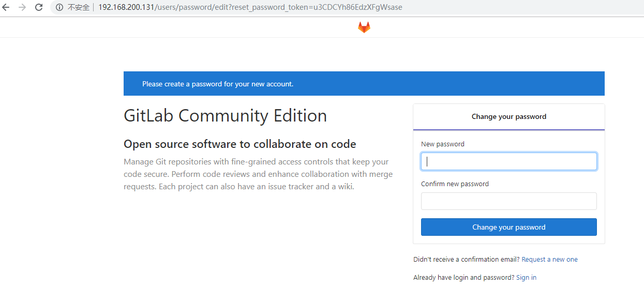This screenshot has height=302, width=644.
Task: Click the '不安全' security warning label
Action: [79, 7]
